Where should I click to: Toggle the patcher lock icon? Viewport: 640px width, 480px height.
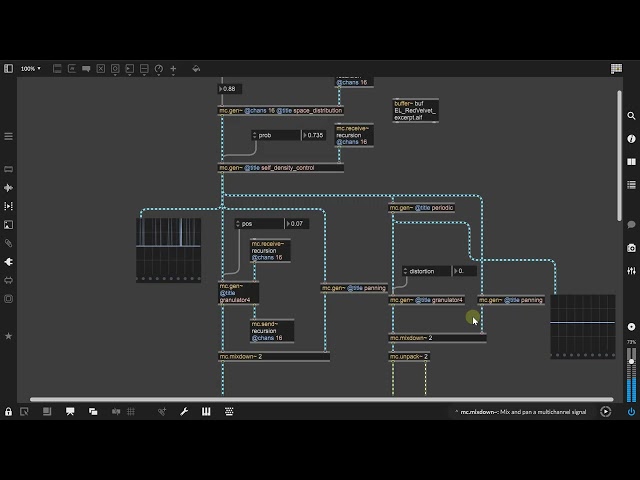tap(8, 411)
